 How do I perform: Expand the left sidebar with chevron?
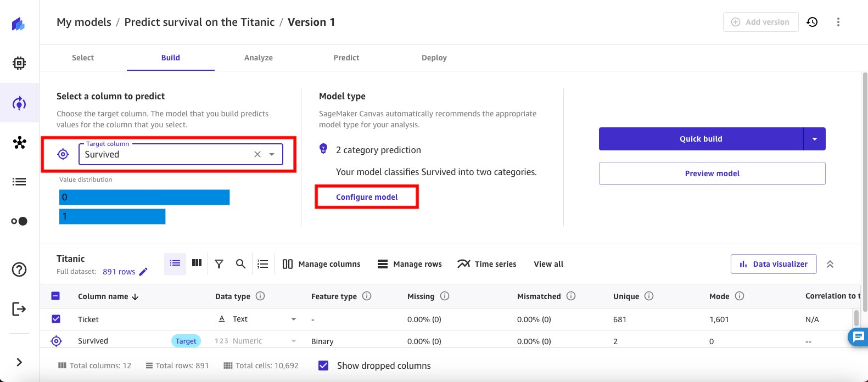click(x=19, y=362)
